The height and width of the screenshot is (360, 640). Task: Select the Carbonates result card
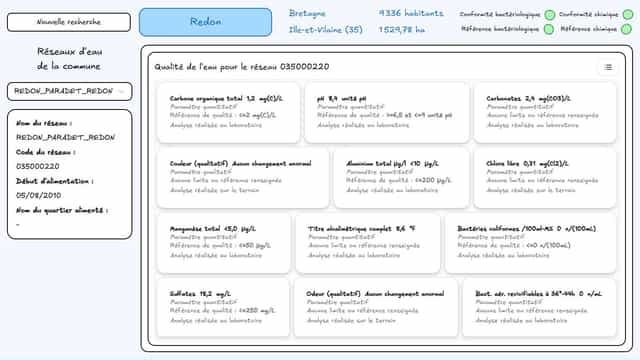[x=545, y=112]
